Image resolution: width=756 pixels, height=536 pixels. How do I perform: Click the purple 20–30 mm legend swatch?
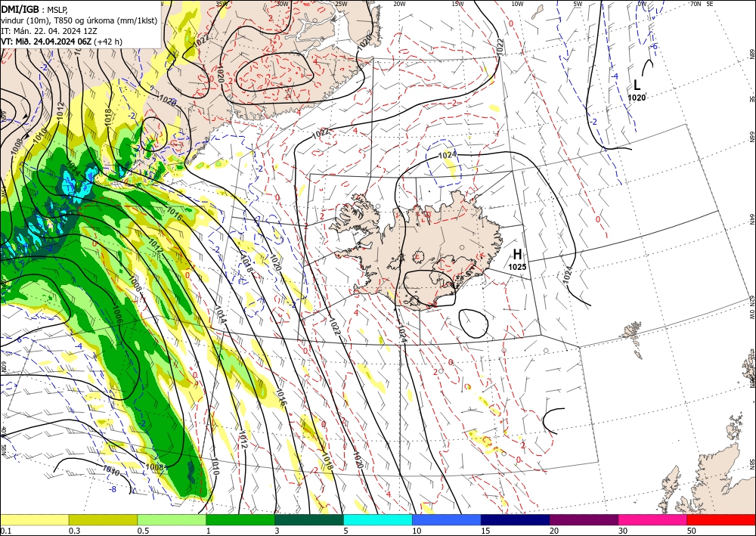pos(584,519)
